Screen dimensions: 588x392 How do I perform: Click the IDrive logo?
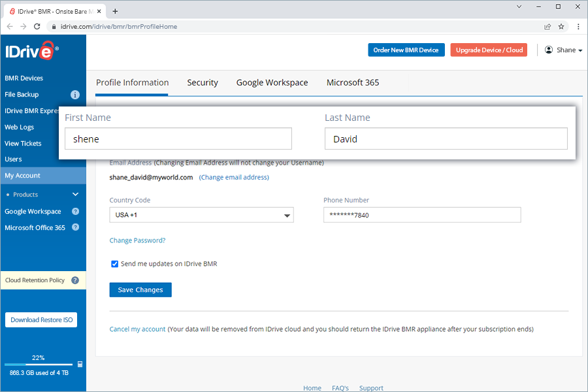pos(32,51)
